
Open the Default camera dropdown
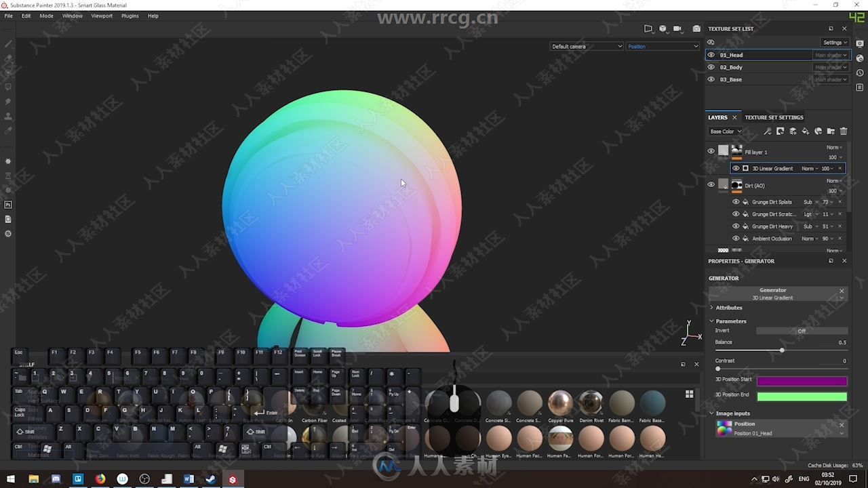[x=587, y=46]
